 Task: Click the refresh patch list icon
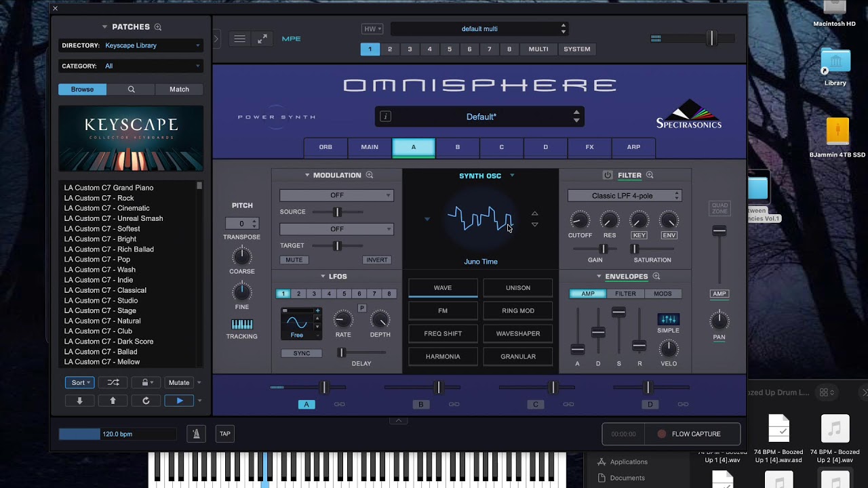[146, 401]
